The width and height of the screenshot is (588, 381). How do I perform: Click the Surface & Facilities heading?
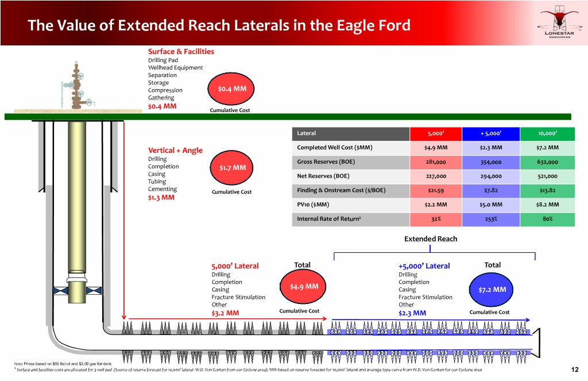point(181,51)
